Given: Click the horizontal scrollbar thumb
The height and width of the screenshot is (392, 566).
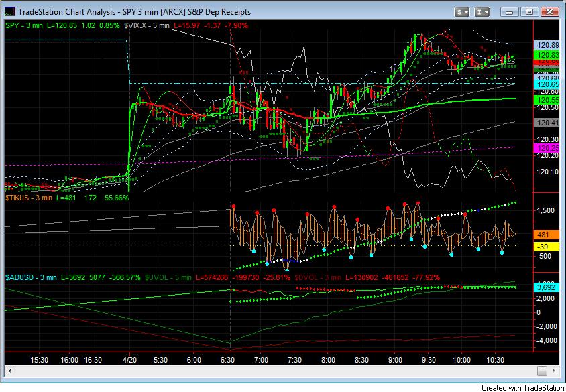Looking at the screenshot, I should click(x=542, y=371).
